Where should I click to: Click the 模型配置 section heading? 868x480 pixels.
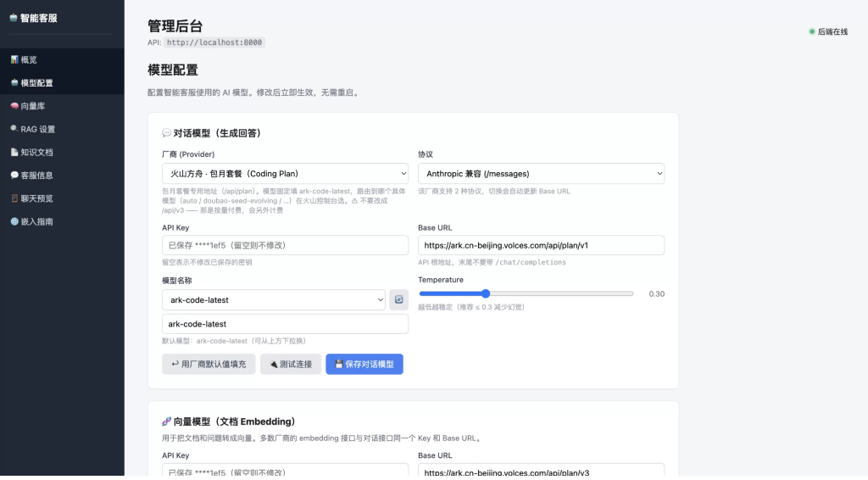pyautogui.click(x=173, y=70)
